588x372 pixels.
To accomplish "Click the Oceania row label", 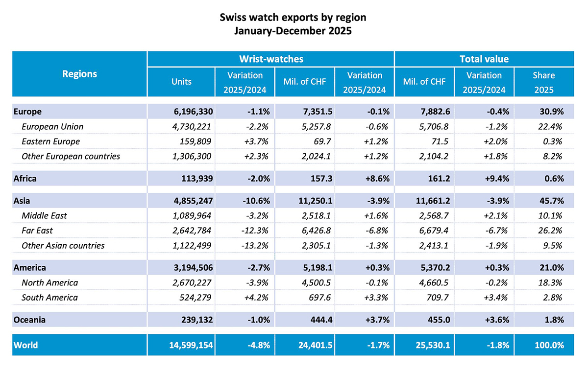I will pos(30,320).
